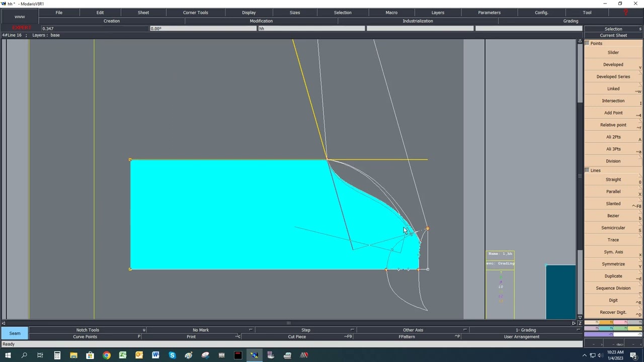Select the Recover Digit. tool
644x362 pixels.
pos(613,312)
